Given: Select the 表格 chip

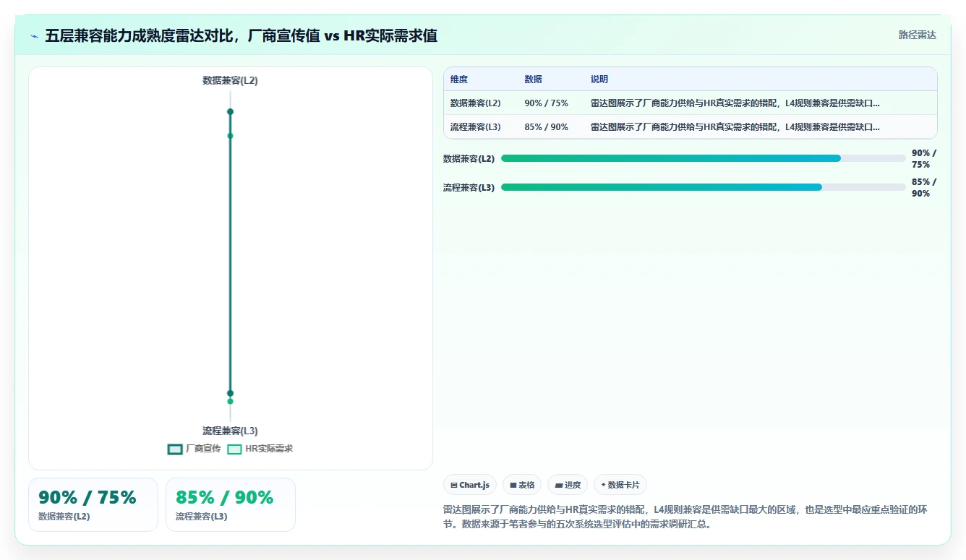Looking at the screenshot, I should pyautogui.click(x=522, y=485).
